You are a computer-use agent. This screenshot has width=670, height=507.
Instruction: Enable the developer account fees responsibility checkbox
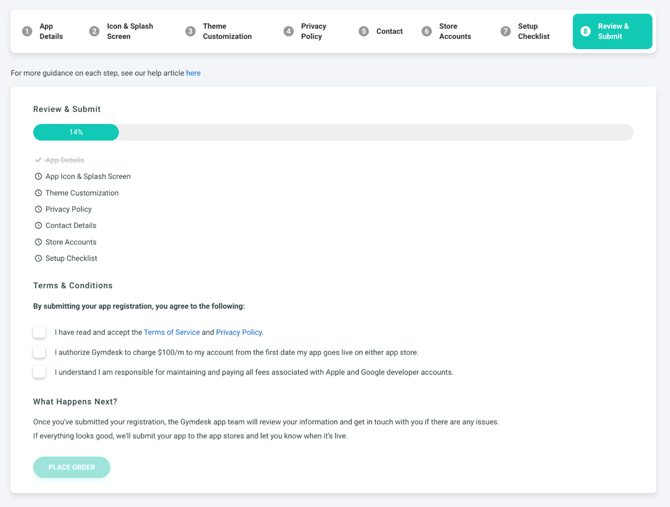point(39,372)
